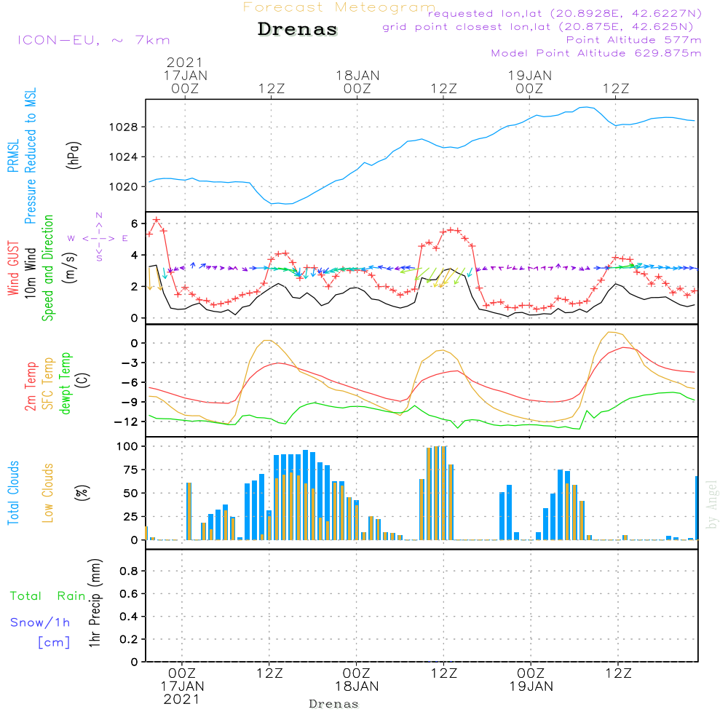Click the "PRMSL" axis label
The width and height of the screenshot is (728, 728).
pos(13,156)
